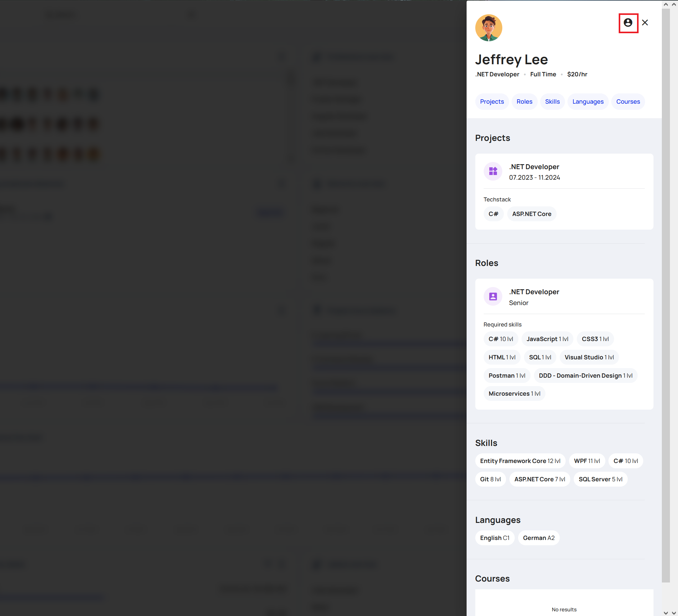The width and height of the screenshot is (678, 616).
Task: Click the C# techstack chip
Action: pyautogui.click(x=493, y=214)
